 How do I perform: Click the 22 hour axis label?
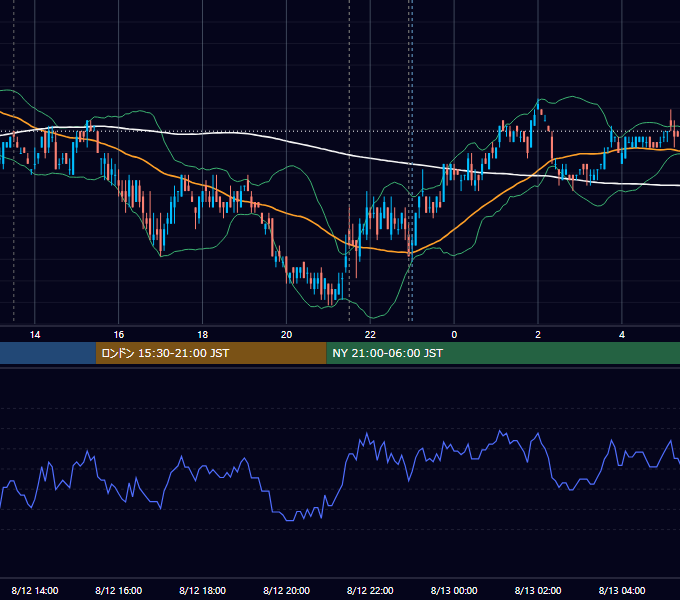370,335
